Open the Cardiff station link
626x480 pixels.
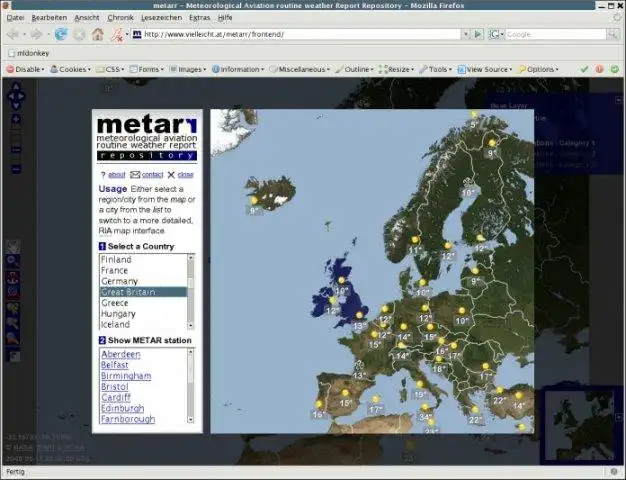116,398
